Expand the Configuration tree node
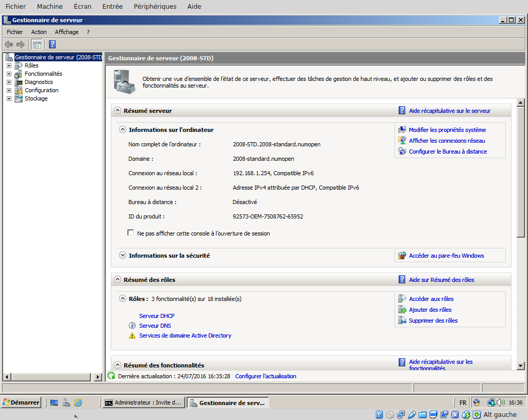The image size is (528, 420). [9, 90]
